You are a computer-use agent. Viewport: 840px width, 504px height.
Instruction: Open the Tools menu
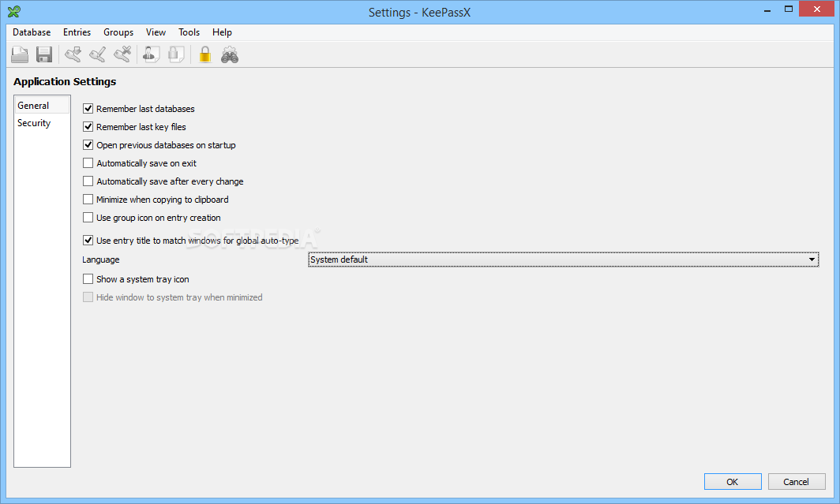click(x=189, y=32)
